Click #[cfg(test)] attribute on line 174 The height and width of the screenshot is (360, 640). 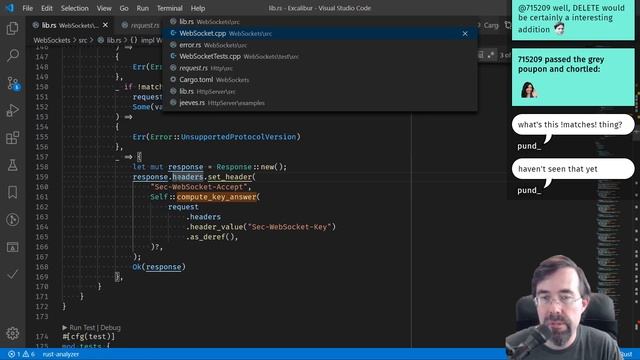click(x=89, y=337)
